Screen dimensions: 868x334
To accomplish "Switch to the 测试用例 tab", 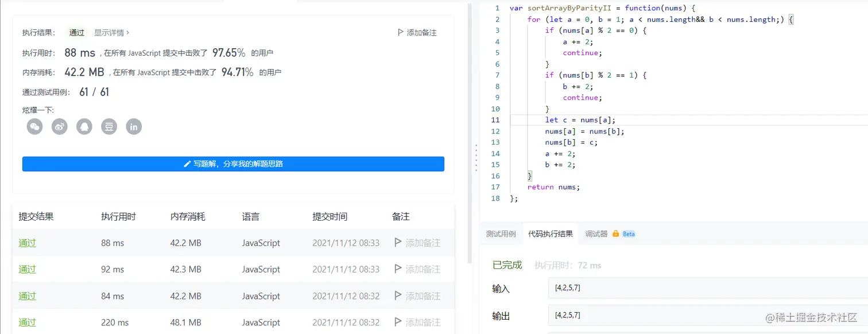I will [501, 234].
